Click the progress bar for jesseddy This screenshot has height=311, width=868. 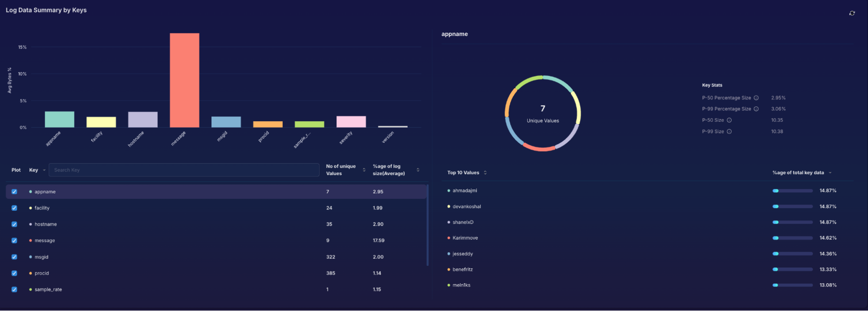coord(792,254)
